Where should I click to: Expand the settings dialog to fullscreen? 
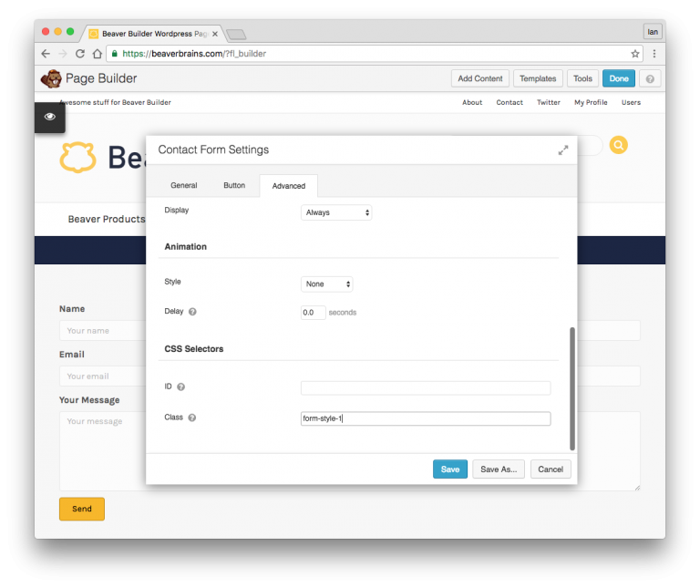pyautogui.click(x=563, y=150)
